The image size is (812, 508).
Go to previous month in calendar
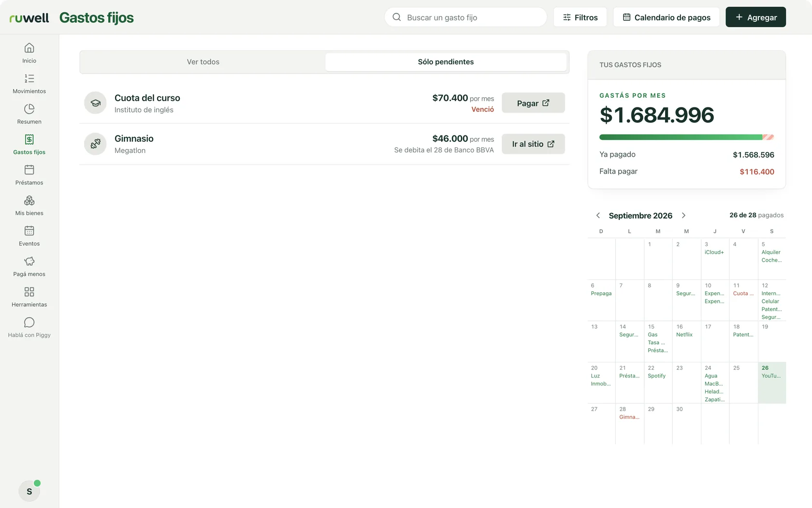pyautogui.click(x=598, y=215)
